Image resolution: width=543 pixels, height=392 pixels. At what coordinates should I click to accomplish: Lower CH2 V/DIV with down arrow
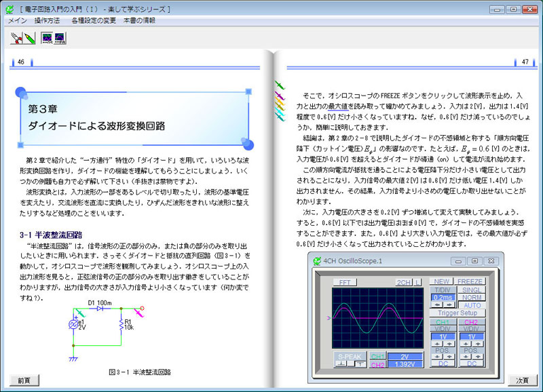click(x=466, y=344)
